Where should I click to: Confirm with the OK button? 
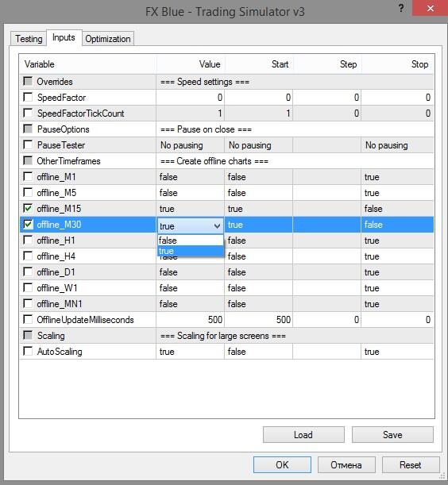click(282, 464)
